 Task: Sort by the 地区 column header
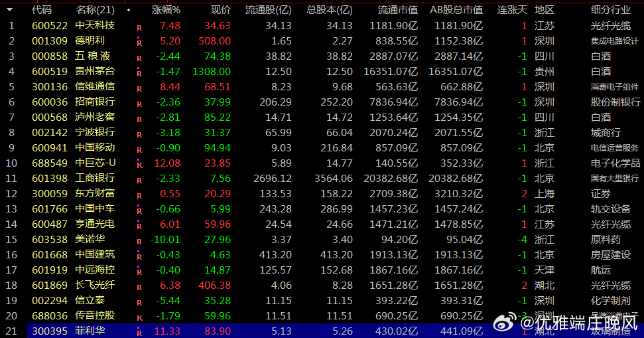tap(545, 10)
